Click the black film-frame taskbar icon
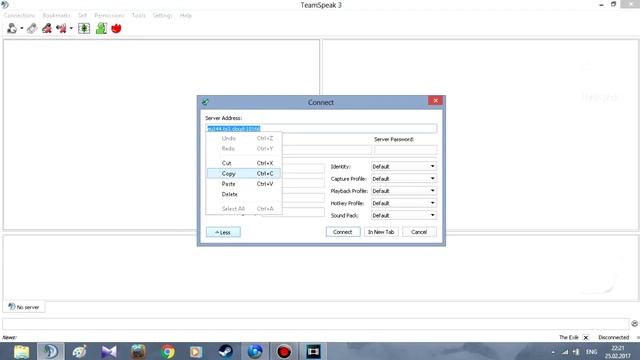 point(313,351)
